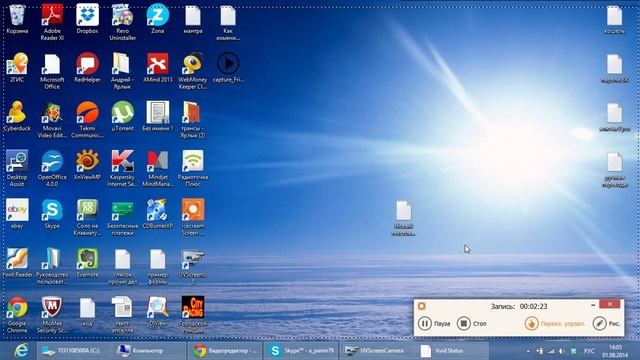Viewport: 640px width, 360px height.
Task: Select the WebMoney Keeper Classic icon
Action: pyautogui.click(x=193, y=71)
